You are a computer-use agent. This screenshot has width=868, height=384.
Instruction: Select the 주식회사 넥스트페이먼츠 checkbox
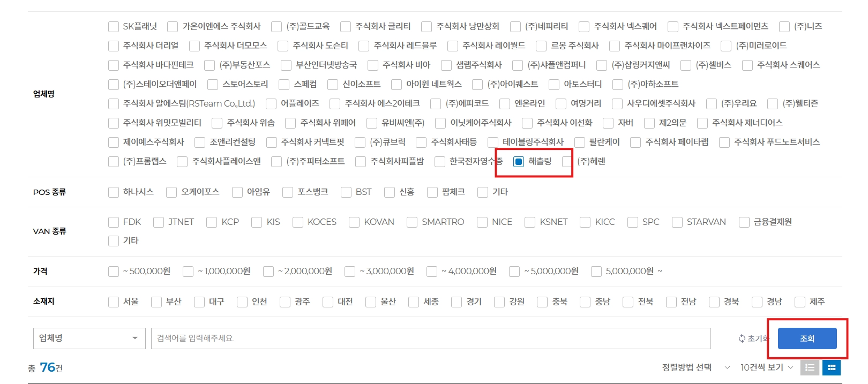point(673,26)
